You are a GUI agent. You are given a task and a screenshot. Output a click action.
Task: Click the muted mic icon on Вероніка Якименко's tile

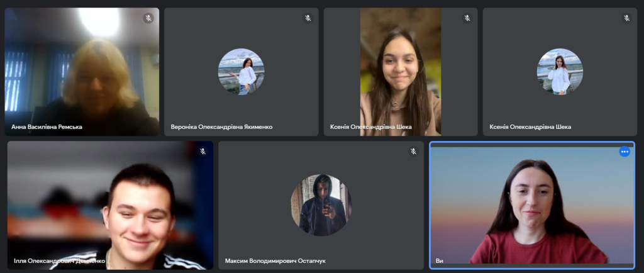308,18
